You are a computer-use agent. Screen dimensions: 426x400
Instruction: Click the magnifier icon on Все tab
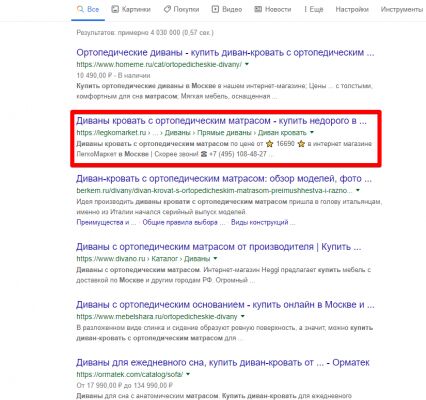(80, 9)
